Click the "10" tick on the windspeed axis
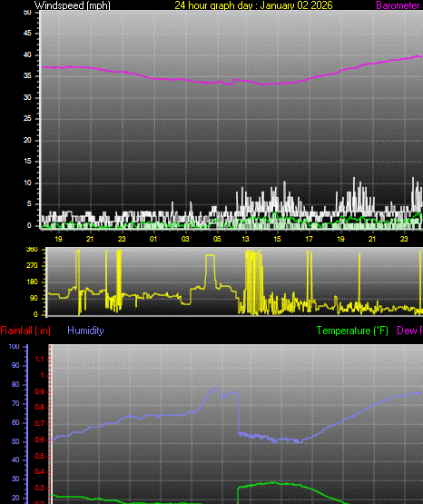The height and width of the screenshot is (504, 423). (x=27, y=183)
